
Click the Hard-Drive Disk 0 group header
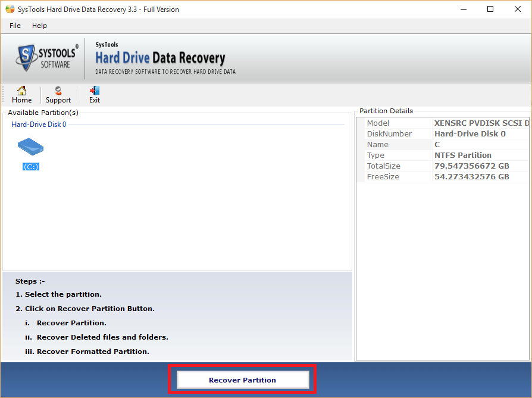click(x=39, y=125)
